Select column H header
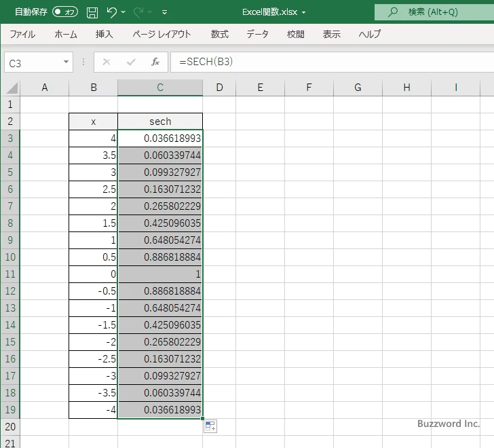Image resolution: width=494 pixels, height=448 pixels. pyautogui.click(x=406, y=88)
